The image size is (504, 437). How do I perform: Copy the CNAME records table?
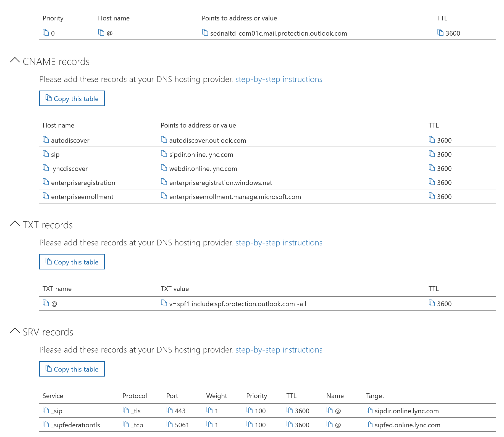click(72, 99)
